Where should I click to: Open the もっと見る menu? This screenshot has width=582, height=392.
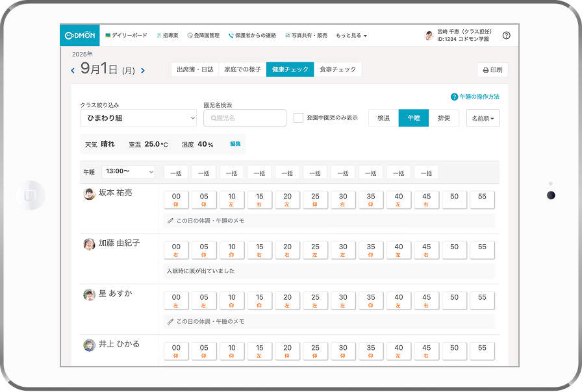click(x=351, y=36)
